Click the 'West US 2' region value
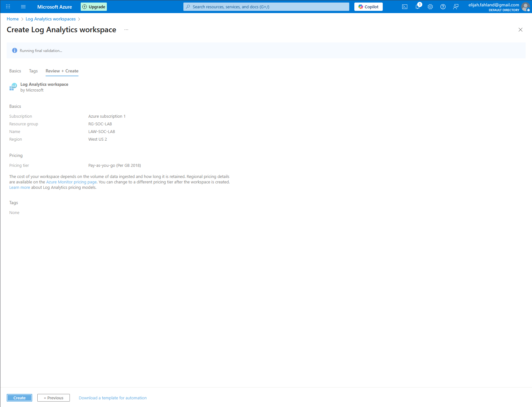Screen dimensions: 532x407 pyautogui.click(x=98, y=139)
